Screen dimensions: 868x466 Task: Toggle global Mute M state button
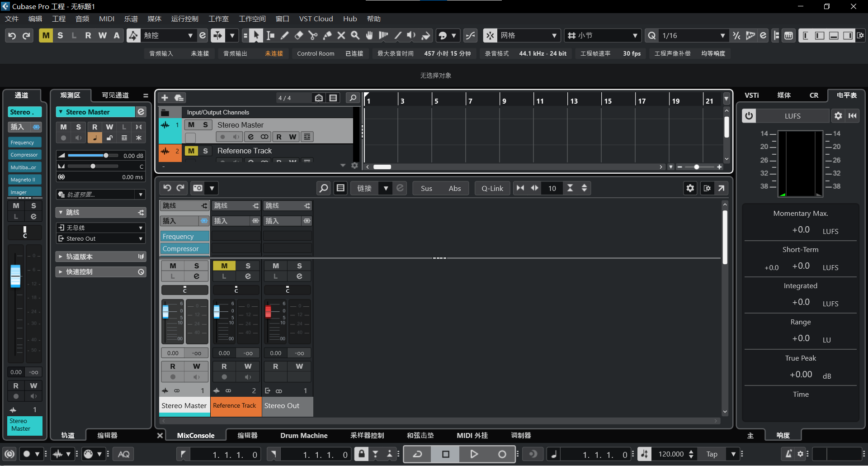pos(46,35)
